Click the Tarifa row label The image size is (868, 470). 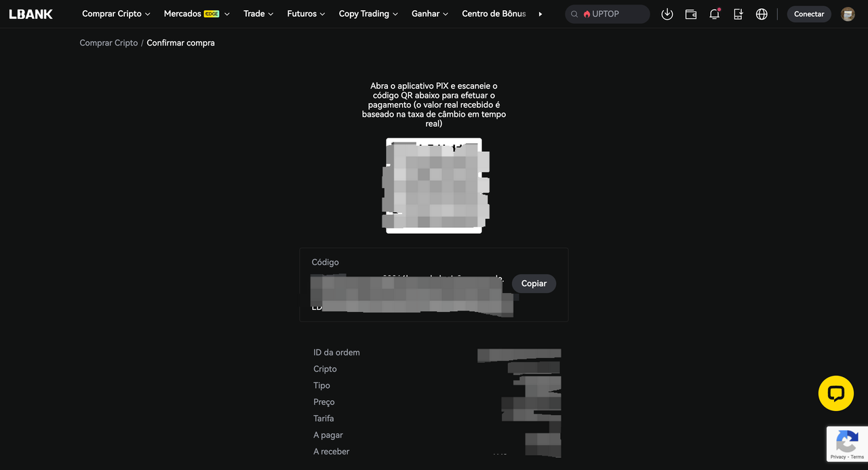tap(323, 418)
